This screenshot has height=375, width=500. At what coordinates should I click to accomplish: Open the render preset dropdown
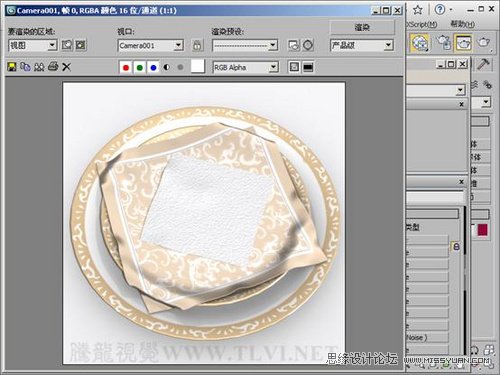point(245,45)
